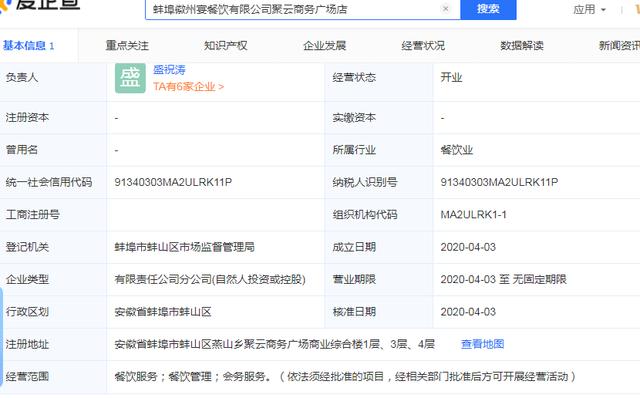
Task: Click the 注册地址 field label
Action: [x=27, y=344]
